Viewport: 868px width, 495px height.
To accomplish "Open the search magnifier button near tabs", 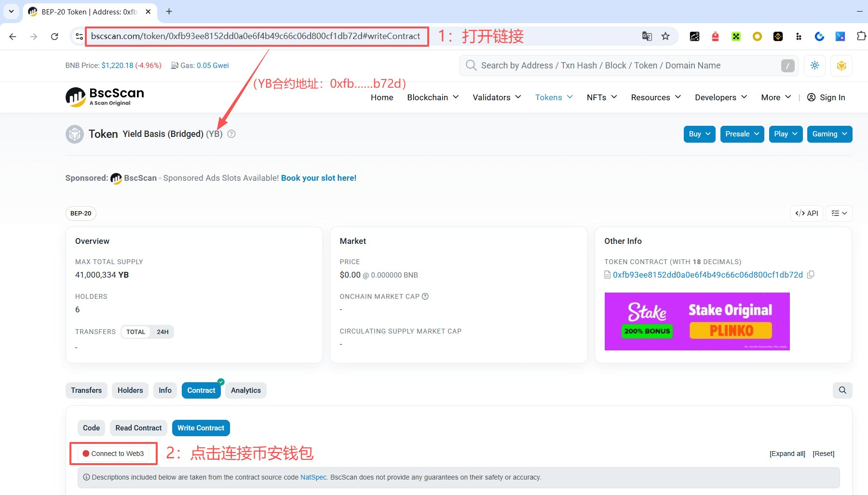I will pyautogui.click(x=842, y=390).
